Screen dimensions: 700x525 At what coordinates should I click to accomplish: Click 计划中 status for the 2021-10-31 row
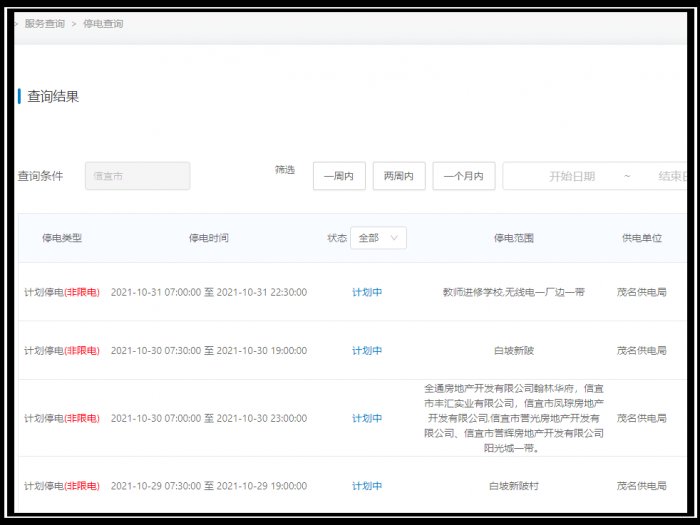[367, 292]
